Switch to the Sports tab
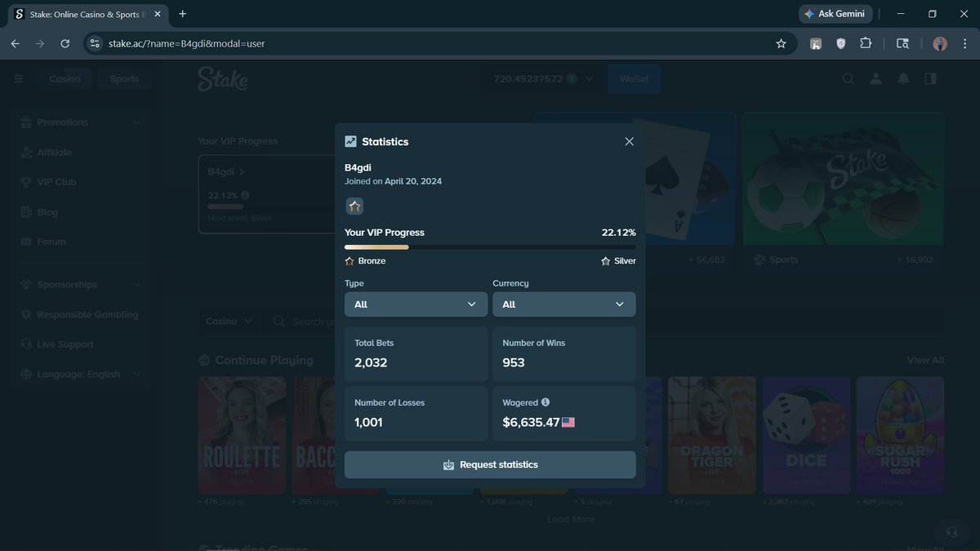This screenshot has height=551, width=980. click(124, 79)
